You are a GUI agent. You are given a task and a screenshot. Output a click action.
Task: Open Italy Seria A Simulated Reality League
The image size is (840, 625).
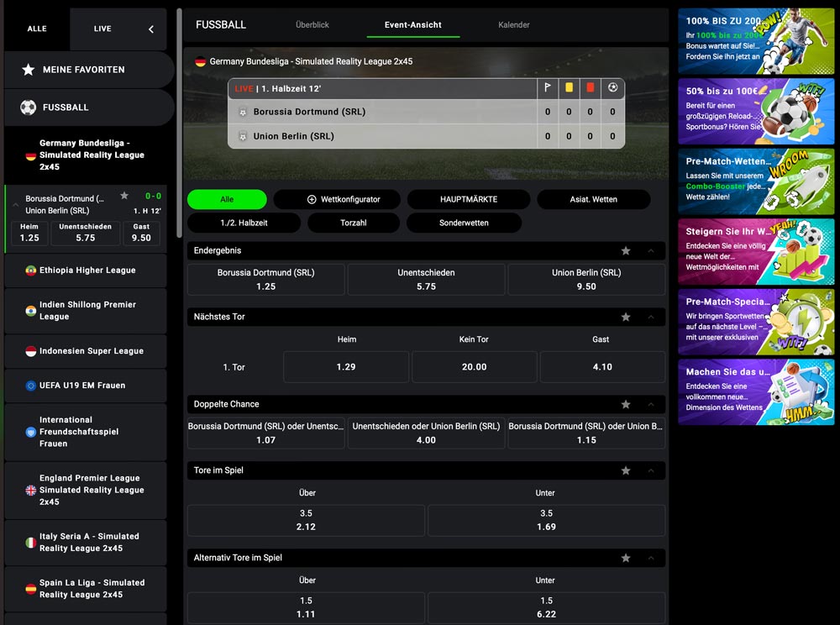click(x=86, y=543)
